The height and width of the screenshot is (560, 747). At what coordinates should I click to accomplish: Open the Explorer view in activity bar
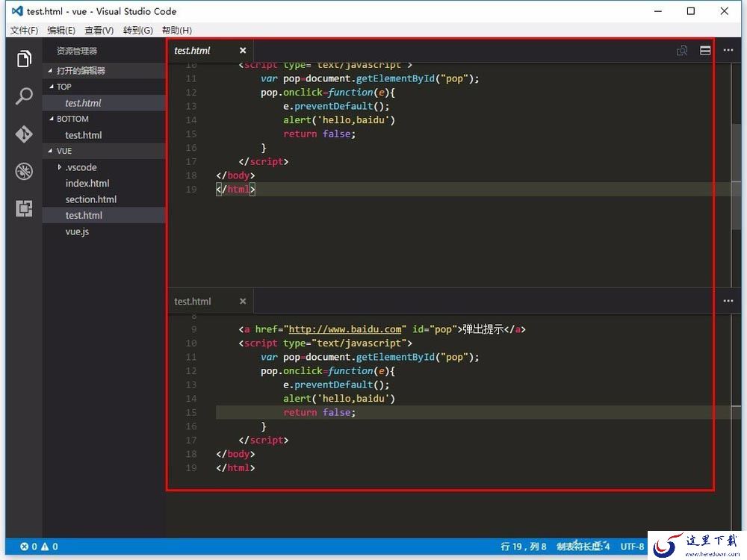24,59
